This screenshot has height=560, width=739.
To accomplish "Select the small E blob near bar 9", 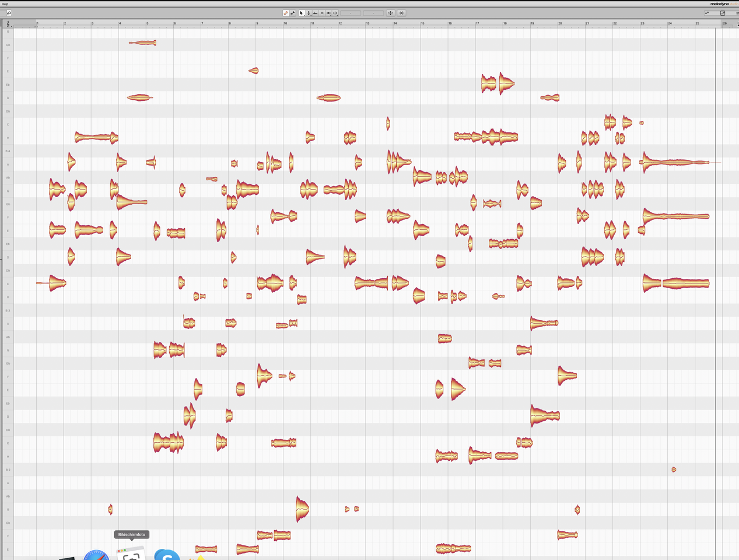I will pos(254,71).
